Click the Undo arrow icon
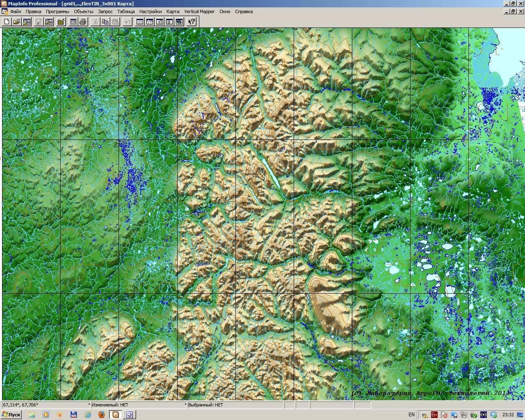Image resolution: width=525 pixels, height=420 pixels. pyautogui.click(x=128, y=22)
